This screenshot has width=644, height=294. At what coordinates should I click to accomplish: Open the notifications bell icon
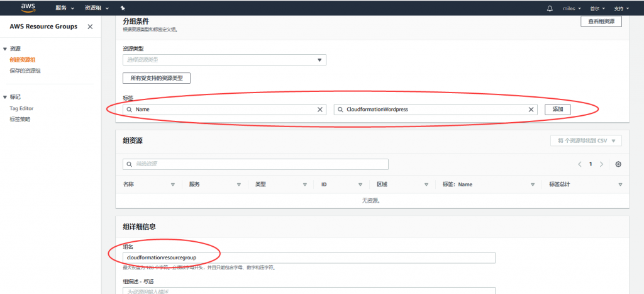[x=550, y=8]
